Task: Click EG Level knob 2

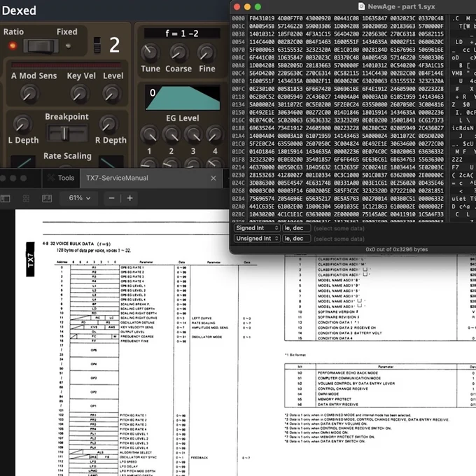Action: (171, 134)
